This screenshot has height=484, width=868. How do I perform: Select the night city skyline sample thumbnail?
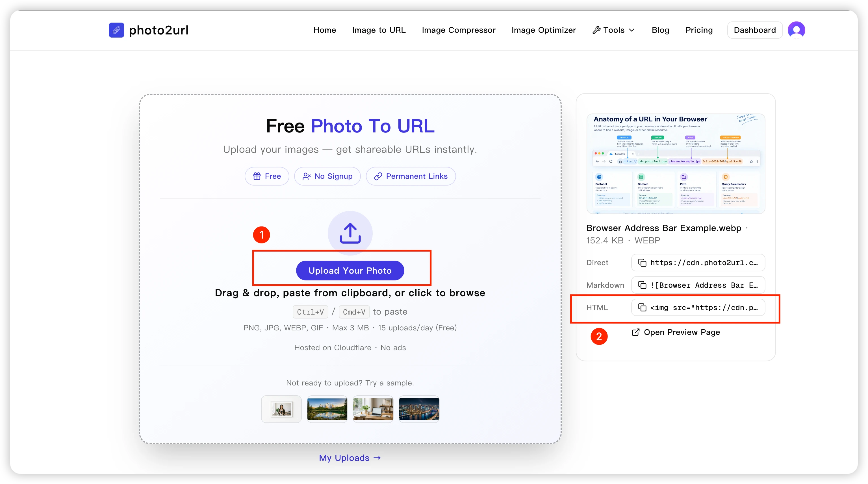coord(419,409)
